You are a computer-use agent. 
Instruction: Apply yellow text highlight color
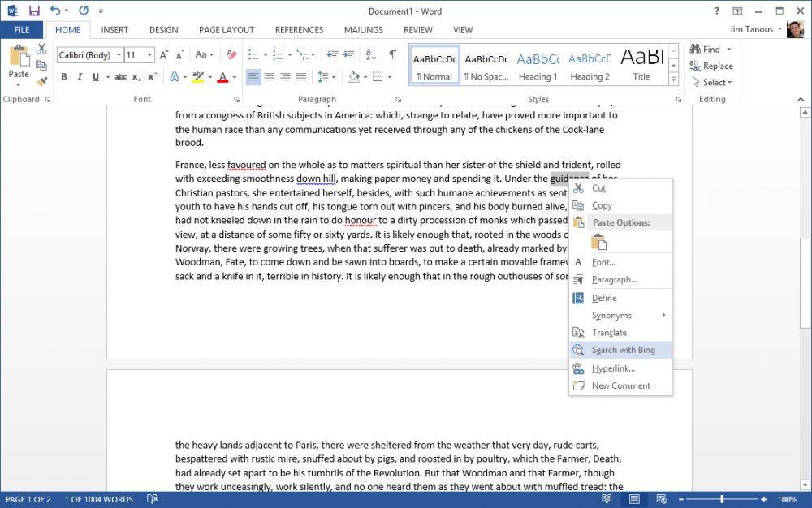198,77
